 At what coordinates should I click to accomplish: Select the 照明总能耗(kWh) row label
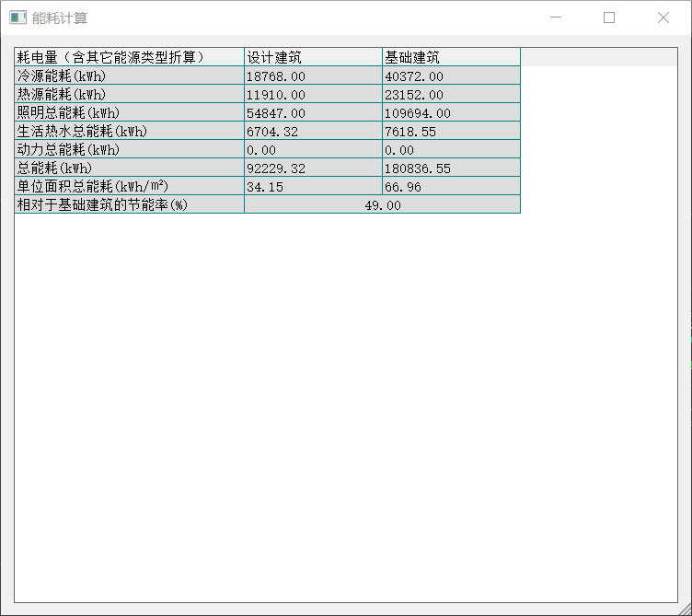[129, 112]
